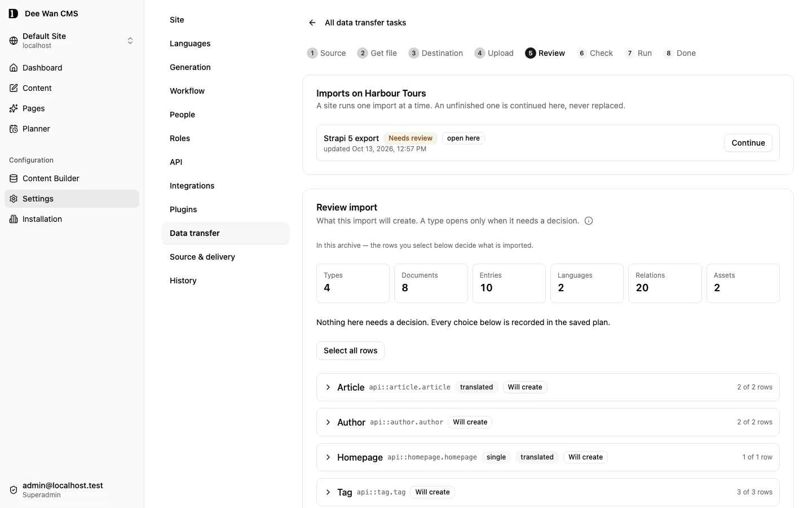The image size is (812, 508).
Task: Click the shield icon beside admin account
Action: coord(14,490)
